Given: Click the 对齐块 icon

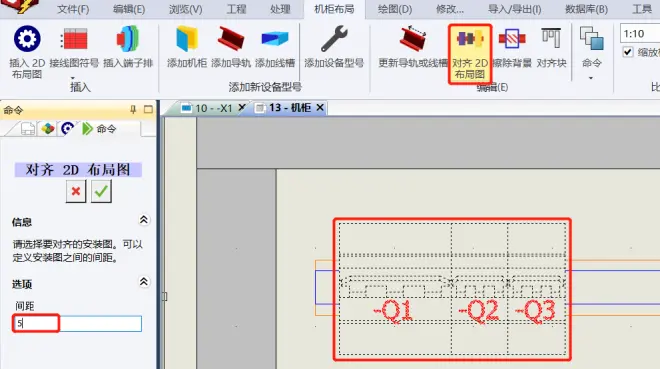Looking at the screenshot, I should pyautogui.click(x=551, y=39).
